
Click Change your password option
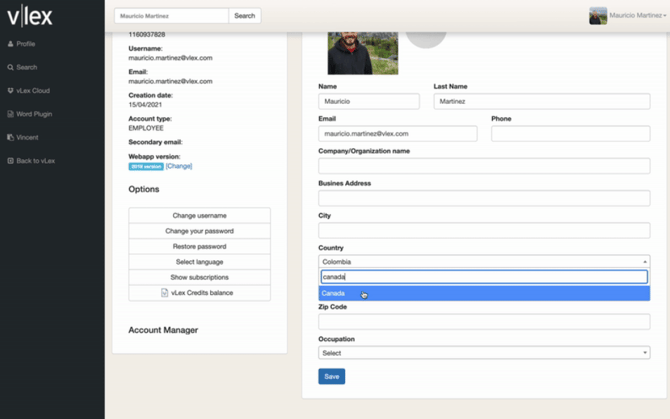coord(200,231)
